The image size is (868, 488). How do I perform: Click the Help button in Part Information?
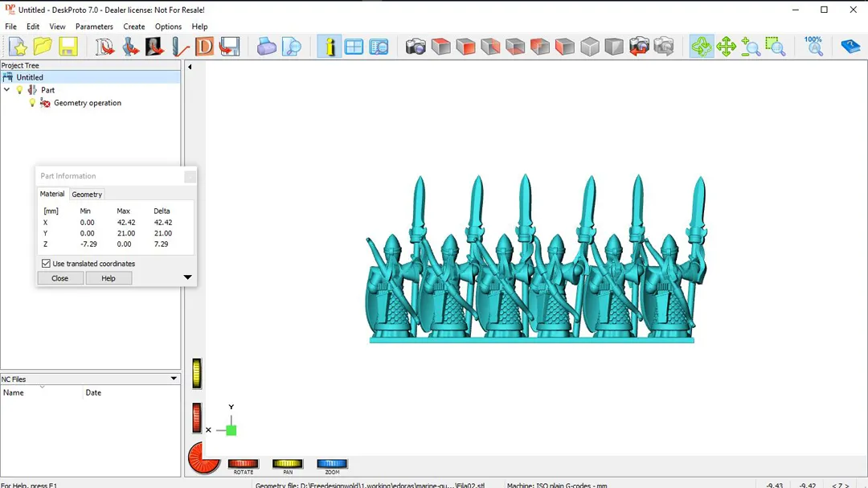[108, 278]
